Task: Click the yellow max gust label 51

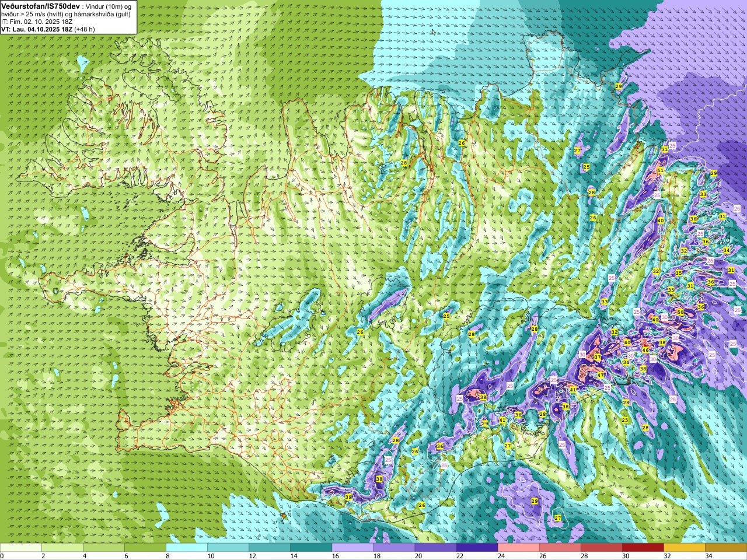Action: [x=660, y=170]
